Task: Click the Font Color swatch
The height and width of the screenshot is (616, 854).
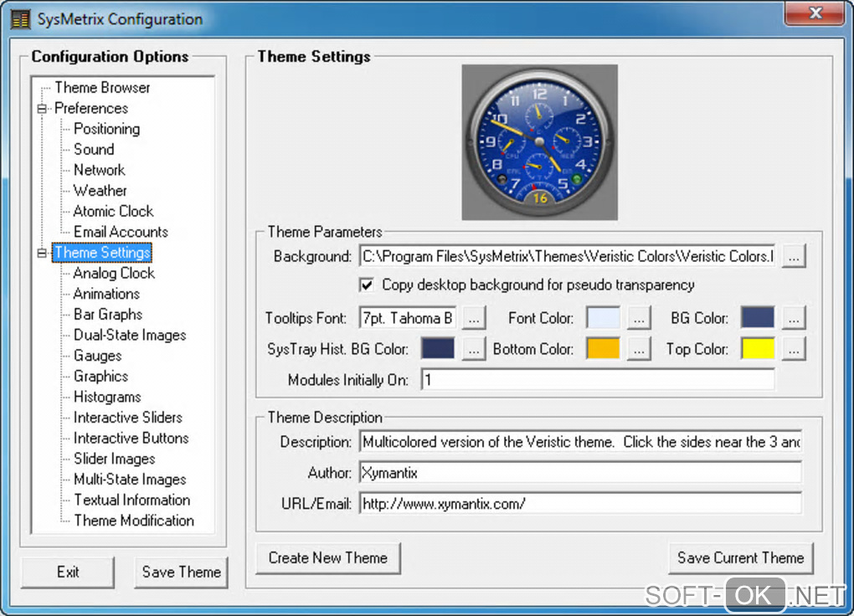Action: click(603, 318)
